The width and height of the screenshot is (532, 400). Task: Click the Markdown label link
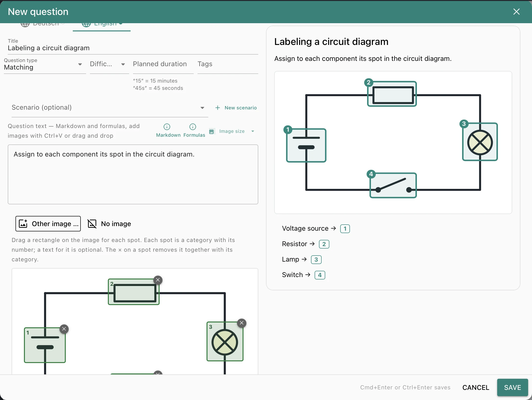coord(168,135)
